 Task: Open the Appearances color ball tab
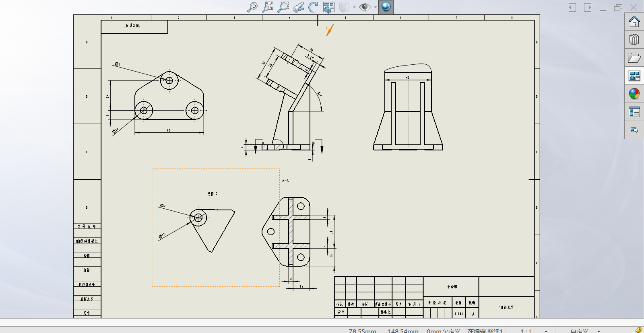(634, 94)
